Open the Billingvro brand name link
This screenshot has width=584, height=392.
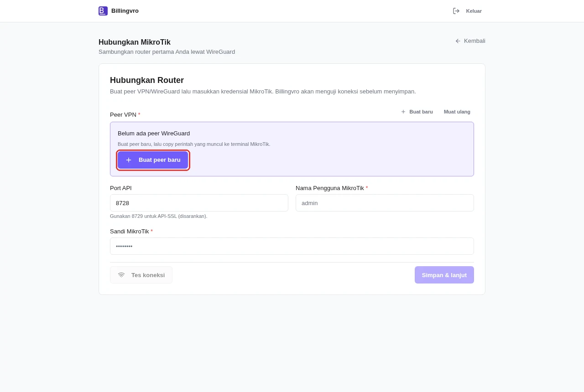click(125, 11)
